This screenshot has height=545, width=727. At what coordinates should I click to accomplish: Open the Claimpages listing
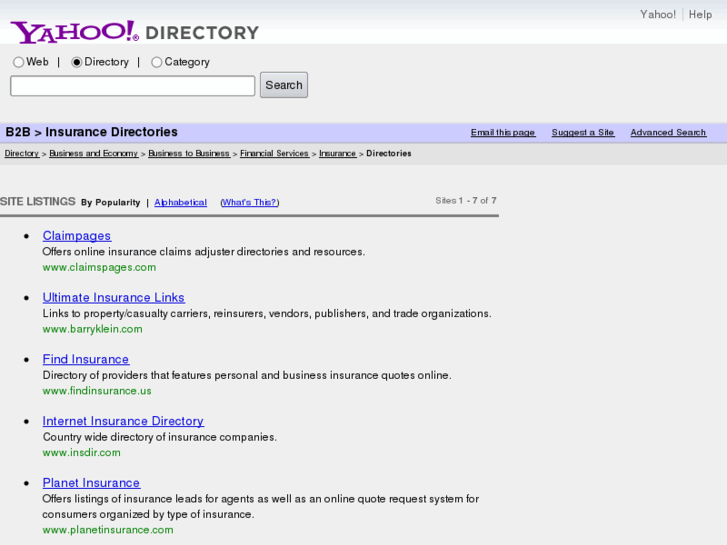point(77,236)
